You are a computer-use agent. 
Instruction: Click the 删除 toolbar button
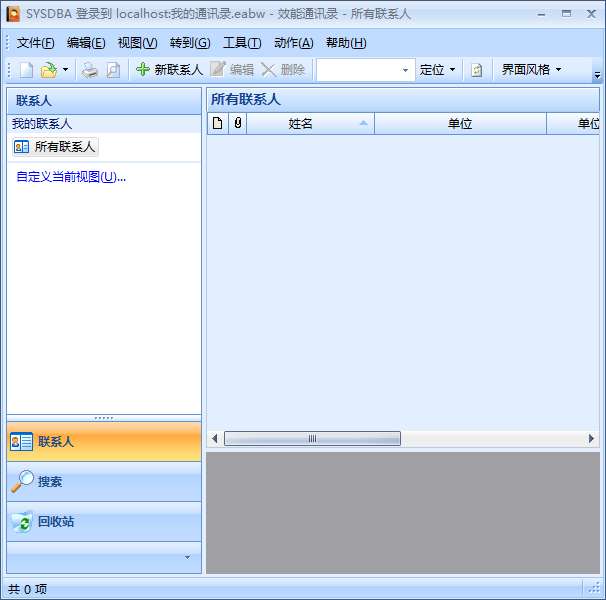point(283,70)
